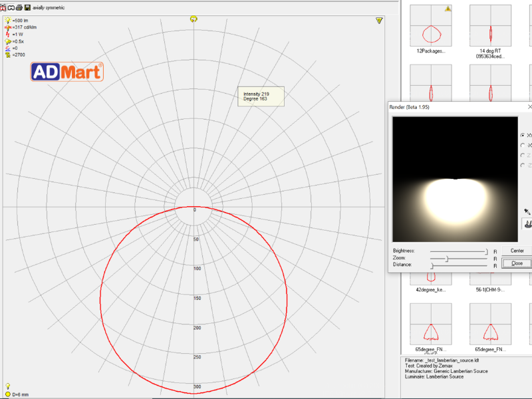Click the yellow circle icon beside D=6 mm
Image resolution: width=532 pixels, height=399 pixels.
point(8,394)
